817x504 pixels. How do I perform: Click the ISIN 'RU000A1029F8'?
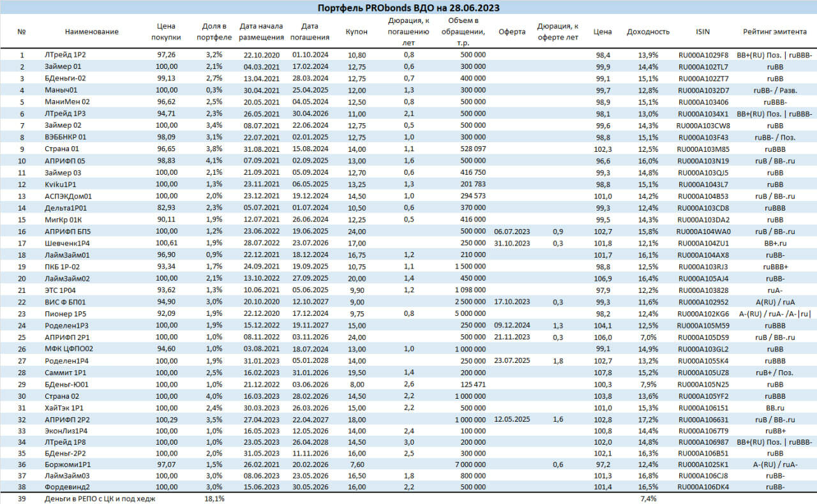click(703, 55)
